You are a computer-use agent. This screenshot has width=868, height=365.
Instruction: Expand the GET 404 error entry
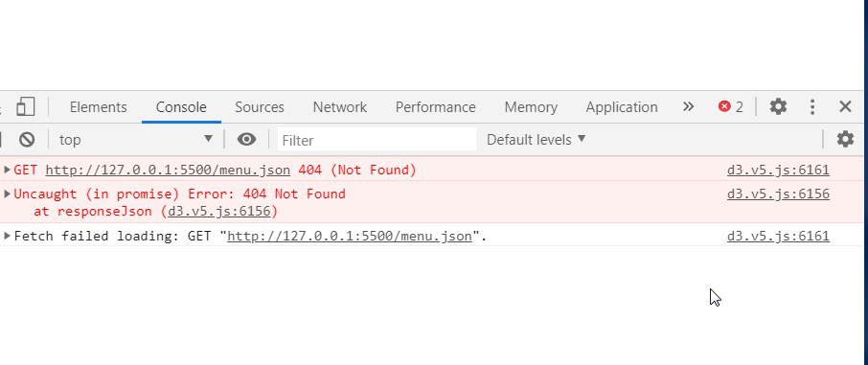tap(8, 170)
